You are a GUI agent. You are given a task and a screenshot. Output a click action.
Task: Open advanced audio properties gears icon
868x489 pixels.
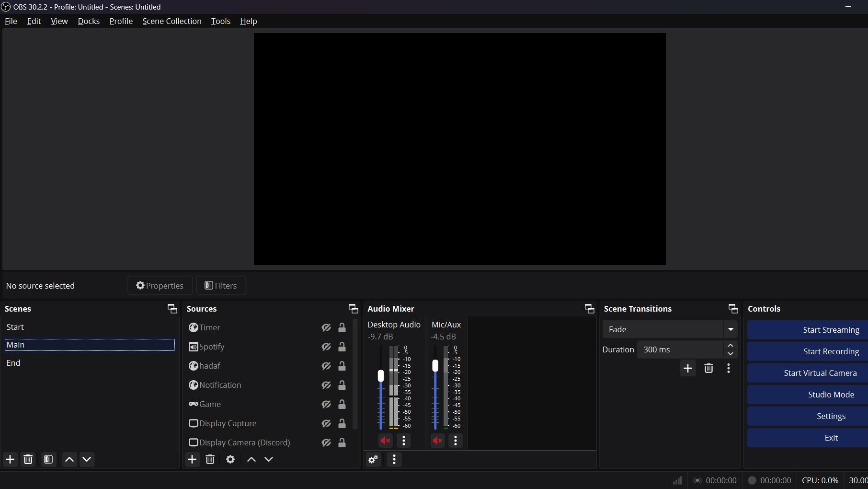pos(373,460)
